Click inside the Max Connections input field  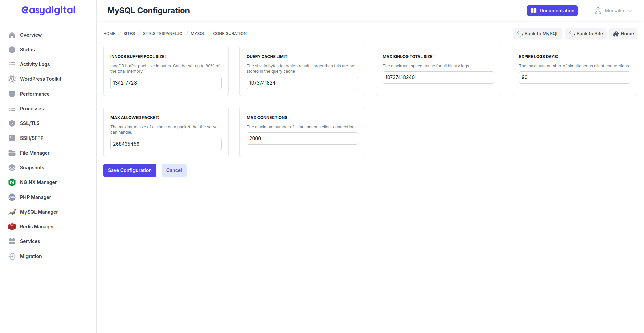pos(302,138)
